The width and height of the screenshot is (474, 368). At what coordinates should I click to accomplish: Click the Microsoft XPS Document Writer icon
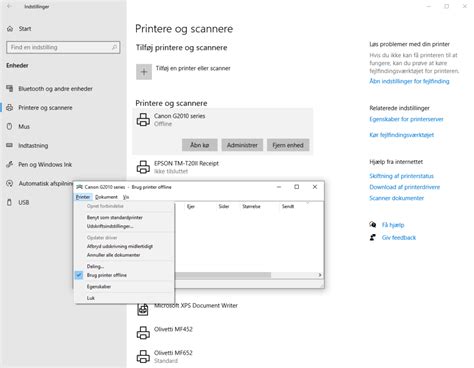tap(143, 309)
